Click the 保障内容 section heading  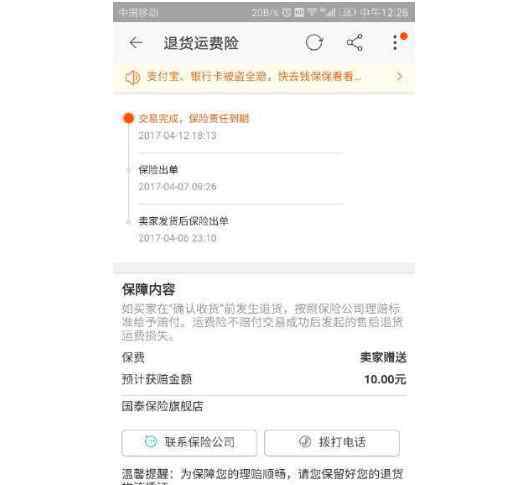[x=148, y=289]
